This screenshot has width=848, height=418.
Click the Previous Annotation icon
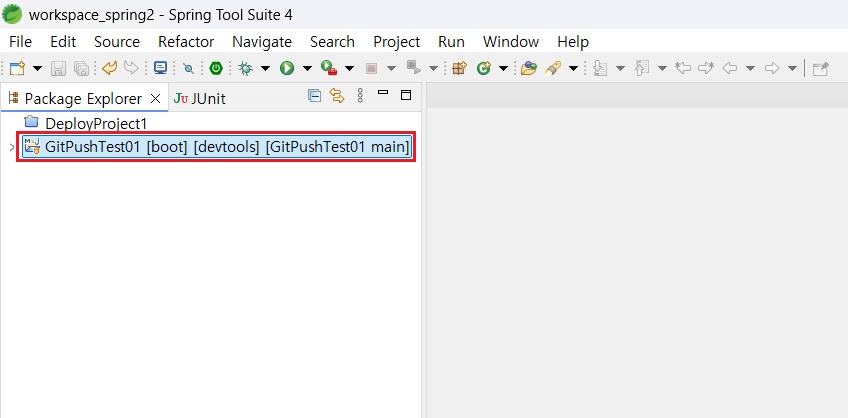point(641,68)
